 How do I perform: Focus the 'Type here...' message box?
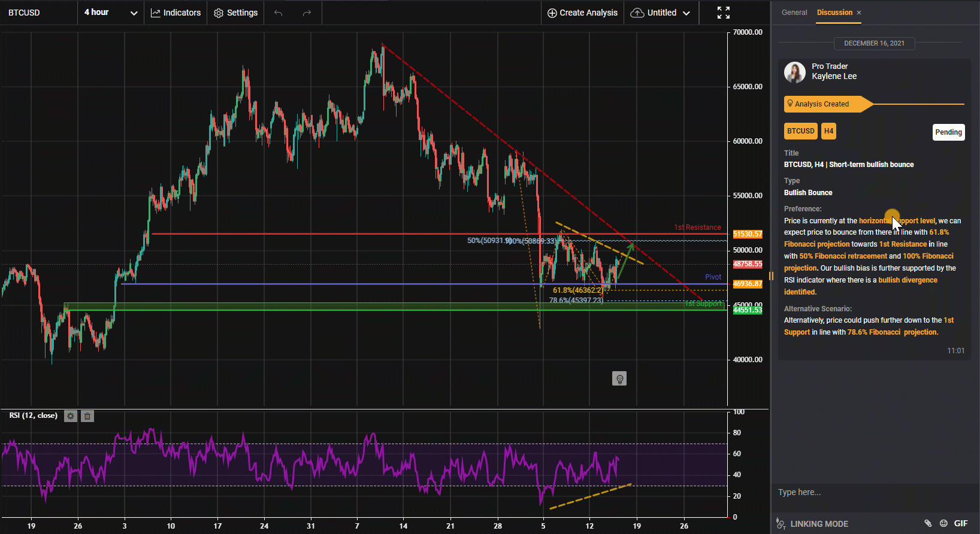point(875,493)
